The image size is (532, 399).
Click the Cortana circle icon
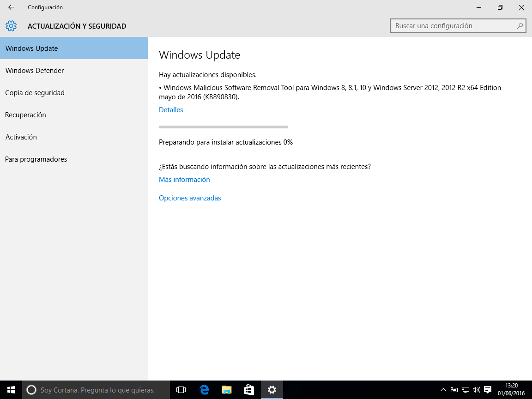(31, 390)
